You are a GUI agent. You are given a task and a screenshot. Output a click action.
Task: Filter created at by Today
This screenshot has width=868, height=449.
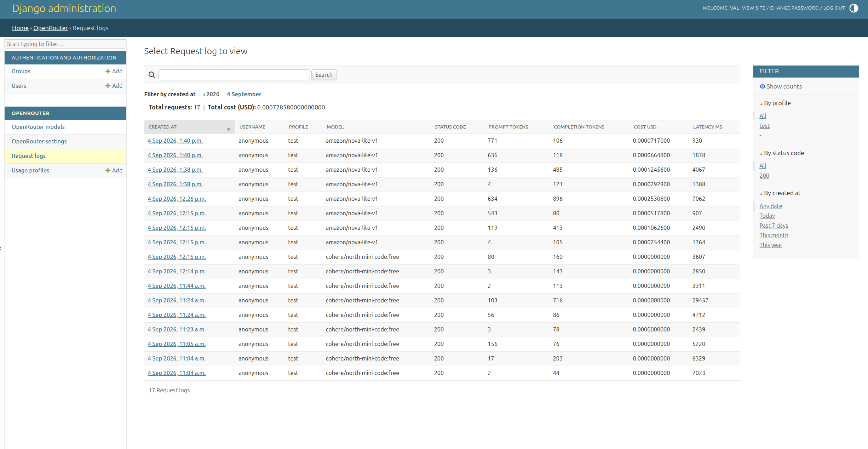[x=767, y=216]
